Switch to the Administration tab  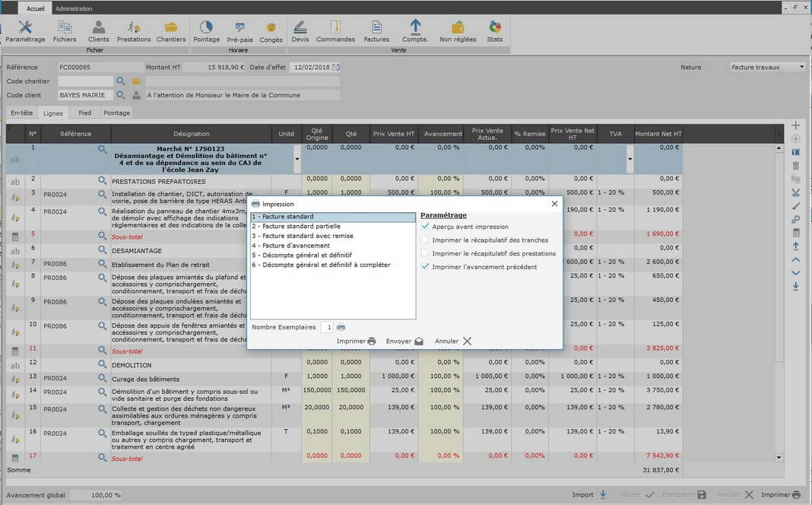click(74, 8)
